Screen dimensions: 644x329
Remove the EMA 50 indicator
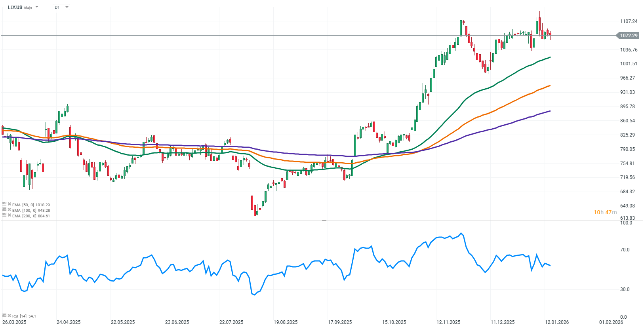point(9,204)
